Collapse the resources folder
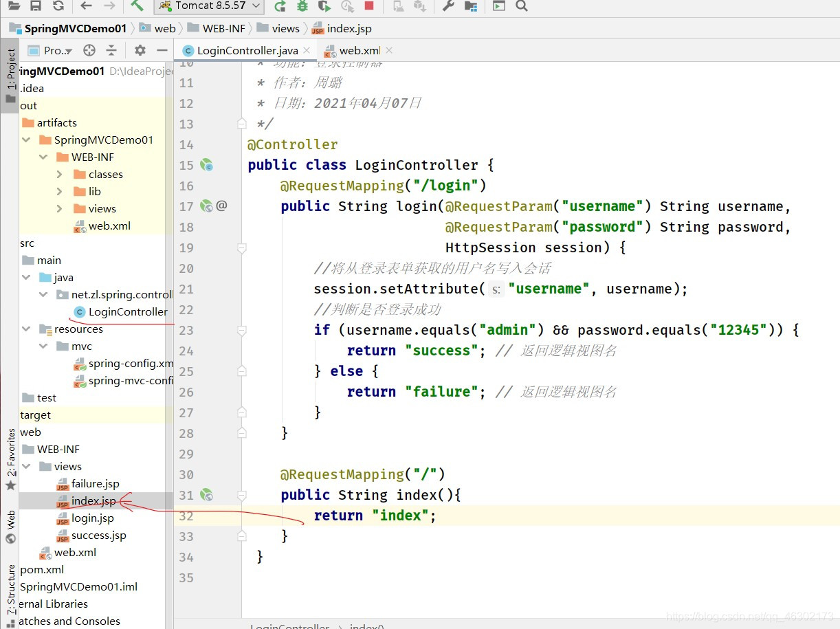Screen dimensions: 840x629 26,329
